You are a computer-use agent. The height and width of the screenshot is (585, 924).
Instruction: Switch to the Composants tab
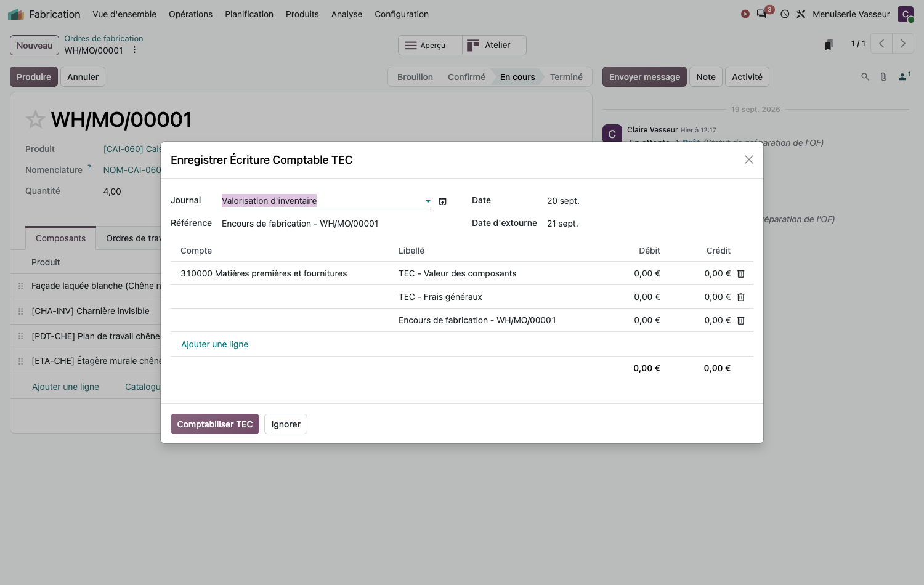pyautogui.click(x=60, y=238)
